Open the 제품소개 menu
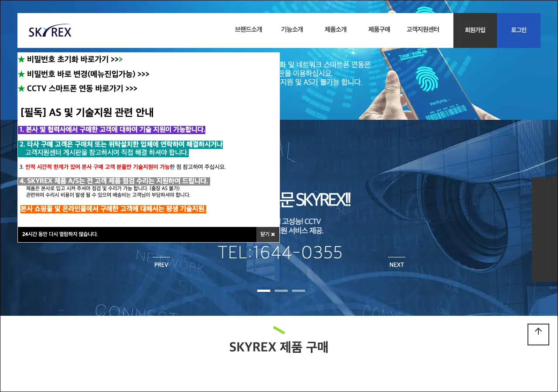Image resolution: width=558 pixels, height=392 pixels. click(336, 30)
